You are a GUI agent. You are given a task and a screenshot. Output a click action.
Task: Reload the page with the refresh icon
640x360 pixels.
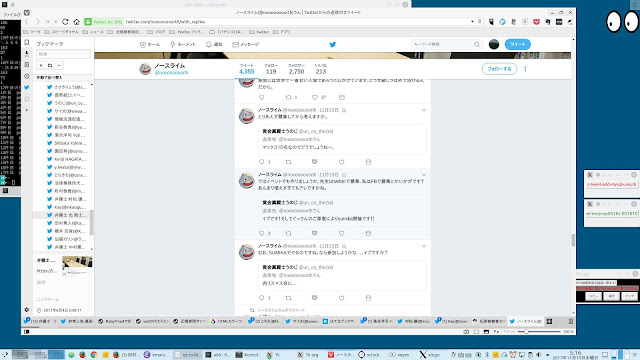65,22
